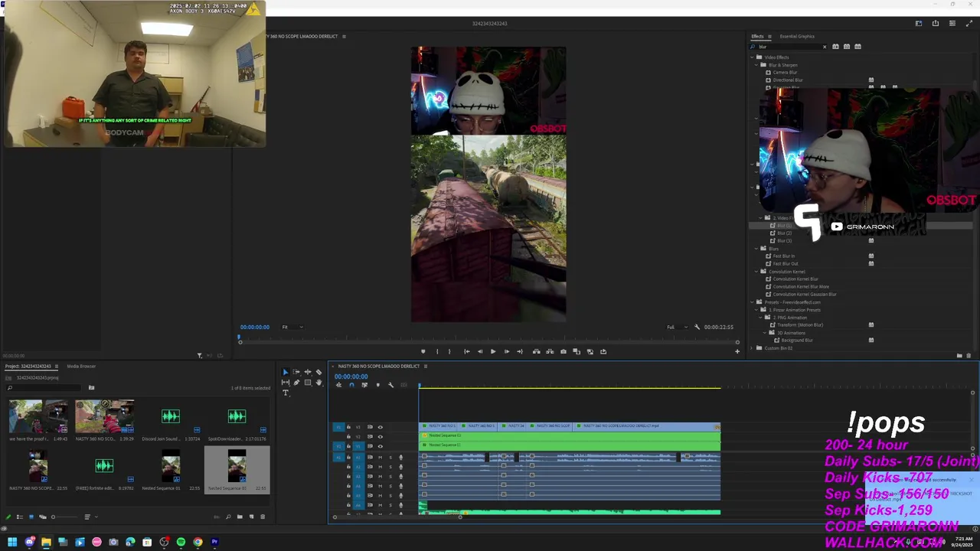Image resolution: width=980 pixels, height=551 pixels.
Task: Step forward one frame in Program Monitor
Action: 506,351
